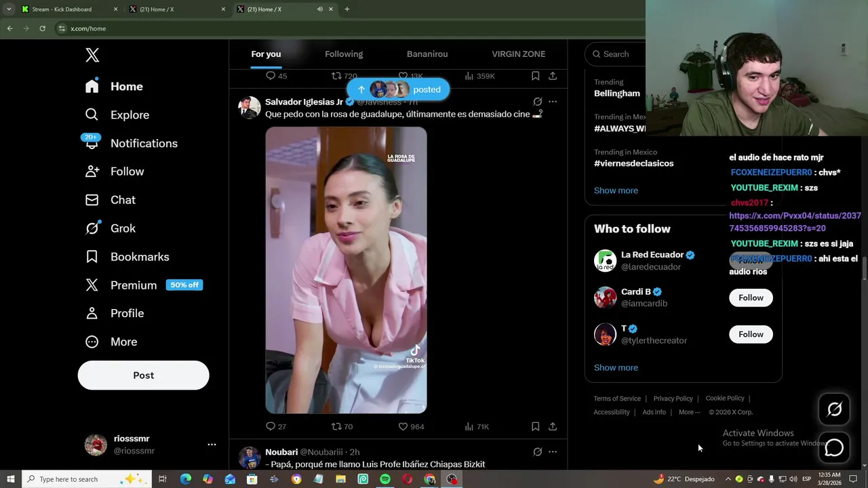This screenshot has height=488, width=868.
Task: Follow T (tylerthecreator)
Action: [x=751, y=334]
